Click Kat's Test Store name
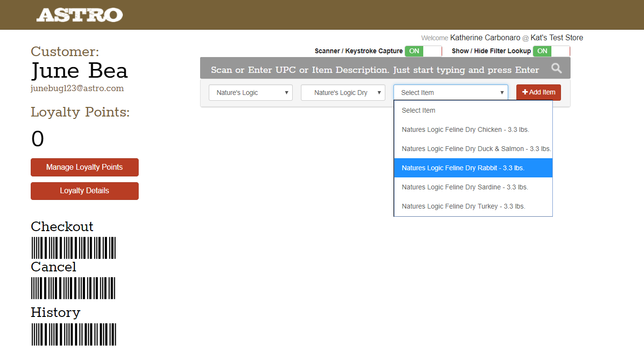 click(x=557, y=37)
